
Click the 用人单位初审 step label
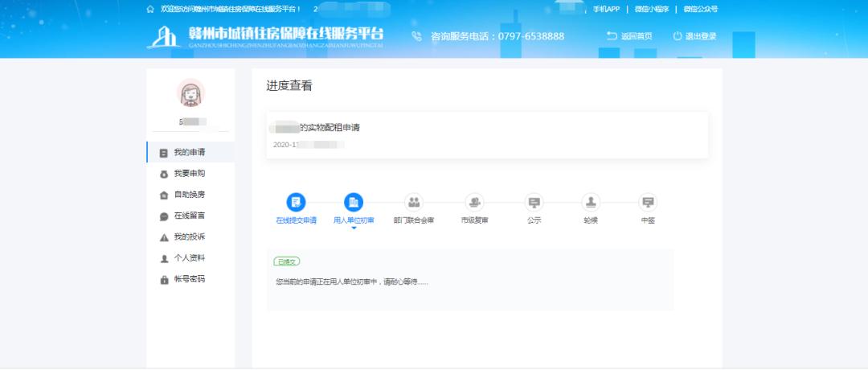coord(354,220)
